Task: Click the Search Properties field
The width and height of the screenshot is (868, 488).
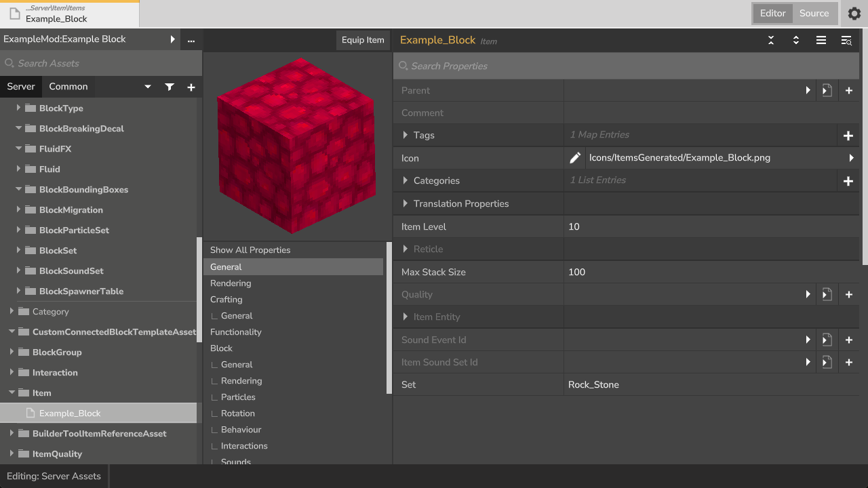Action: point(626,66)
